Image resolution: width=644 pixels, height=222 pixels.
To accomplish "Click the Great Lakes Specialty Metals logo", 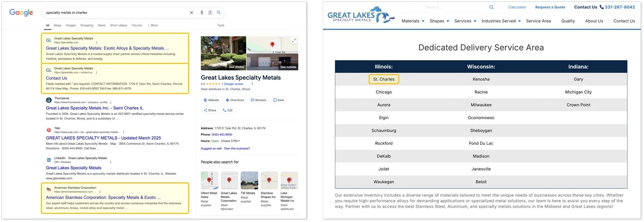I will click(x=361, y=15).
